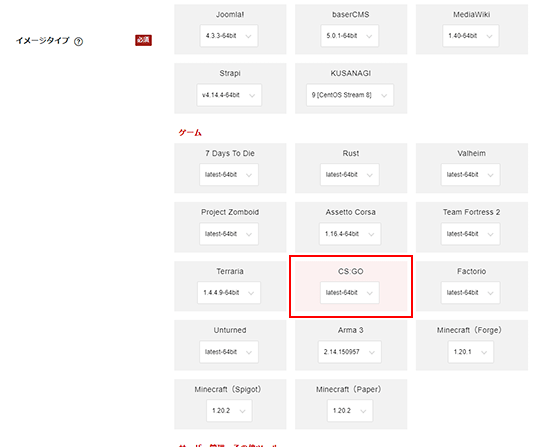Viewport: 550px width, 447px height.
Task: Select the Minecraft (Spigot) card title
Action: point(228,389)
